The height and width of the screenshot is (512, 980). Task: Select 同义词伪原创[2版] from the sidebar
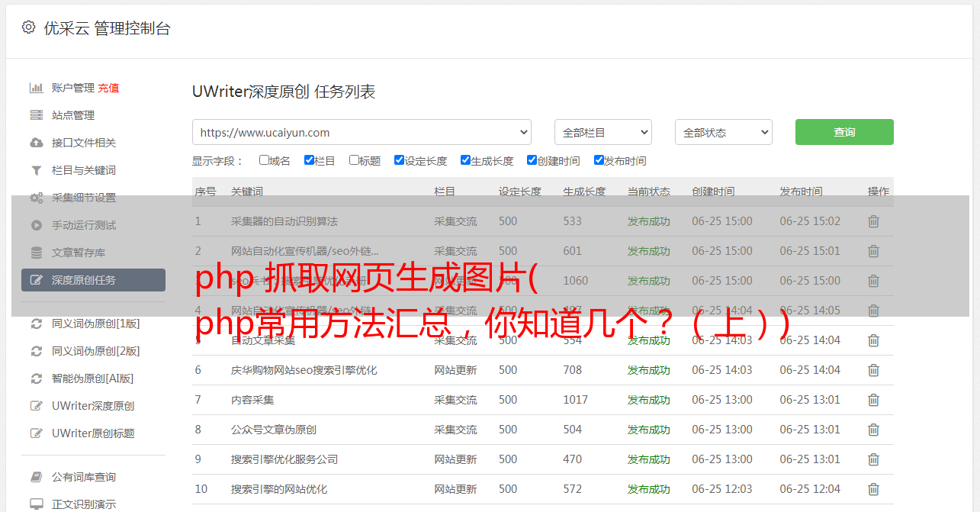pyautogui.click(x=95, y=351)
